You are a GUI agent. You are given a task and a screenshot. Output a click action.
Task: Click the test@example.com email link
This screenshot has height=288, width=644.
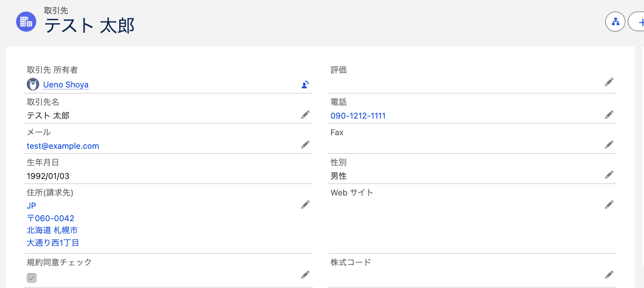[63, 146]
